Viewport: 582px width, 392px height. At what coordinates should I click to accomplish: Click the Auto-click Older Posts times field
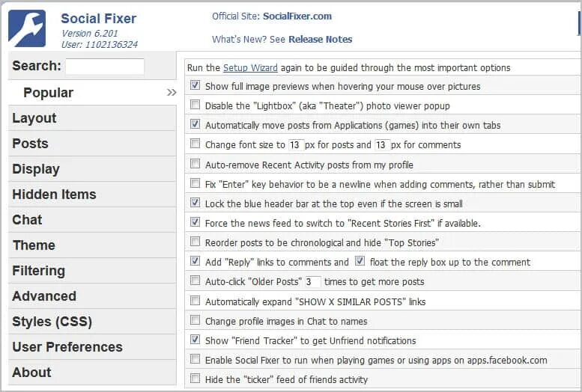(312, 281)
